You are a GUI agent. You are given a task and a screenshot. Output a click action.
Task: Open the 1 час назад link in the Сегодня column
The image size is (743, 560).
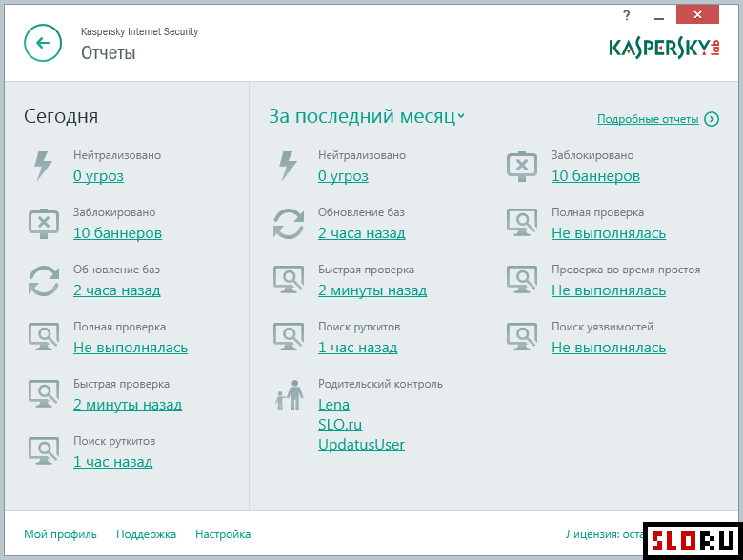click(112, 462)
